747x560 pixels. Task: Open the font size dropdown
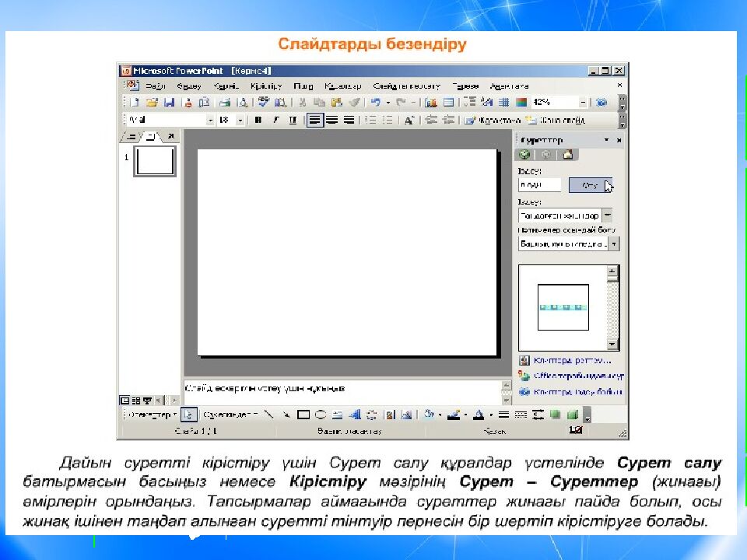pyautogui.click(x=240, y=121)
